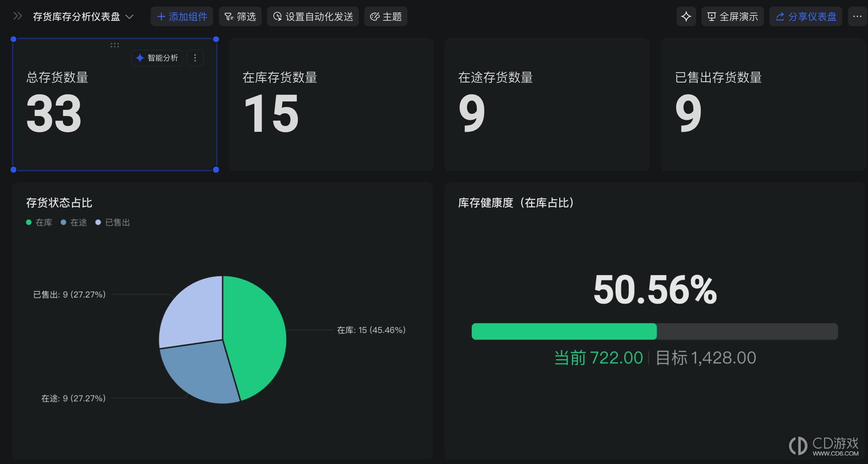
Task: Click the 库存健康度 green progress bar
Action: (564, 331)
